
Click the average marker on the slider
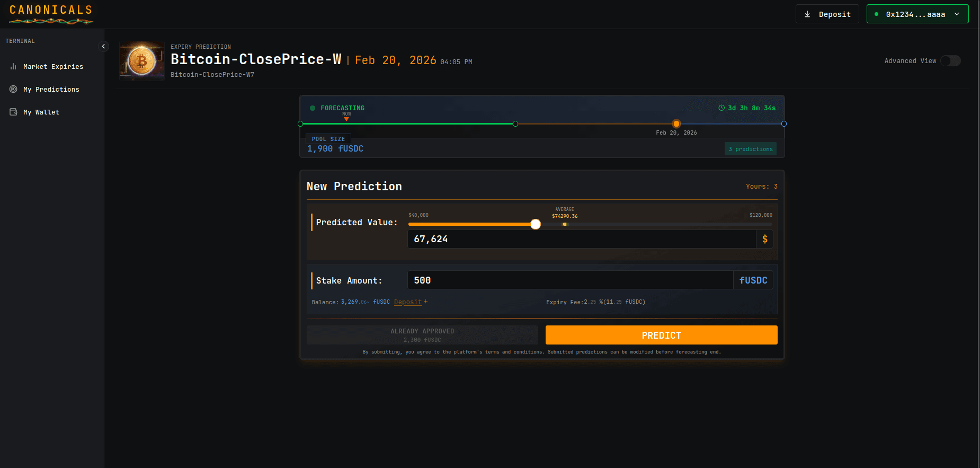click(565, 224)
